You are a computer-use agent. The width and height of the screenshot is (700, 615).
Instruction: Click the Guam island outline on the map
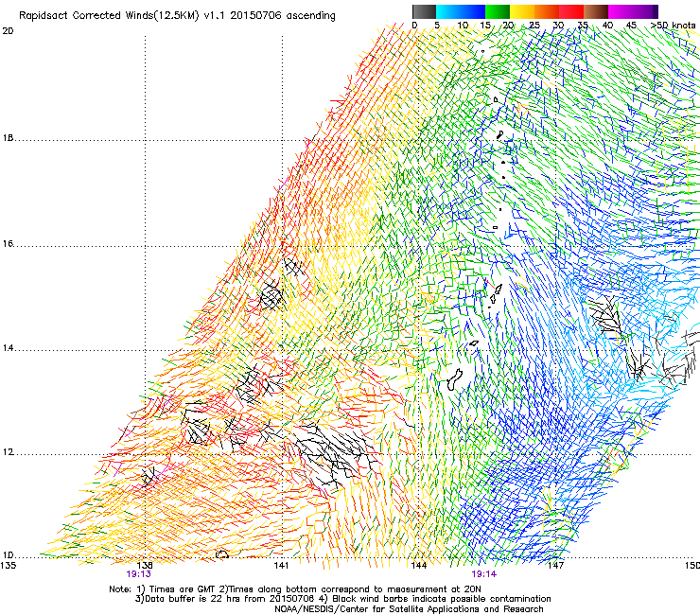pyautogui.click(x=455, y=379)
